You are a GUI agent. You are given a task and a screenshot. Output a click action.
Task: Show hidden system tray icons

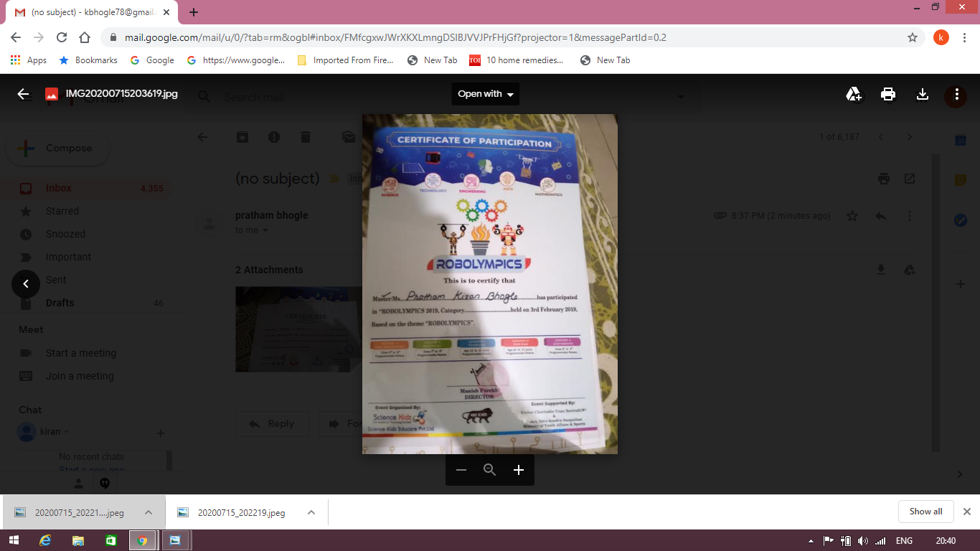[x=811, y=541]
